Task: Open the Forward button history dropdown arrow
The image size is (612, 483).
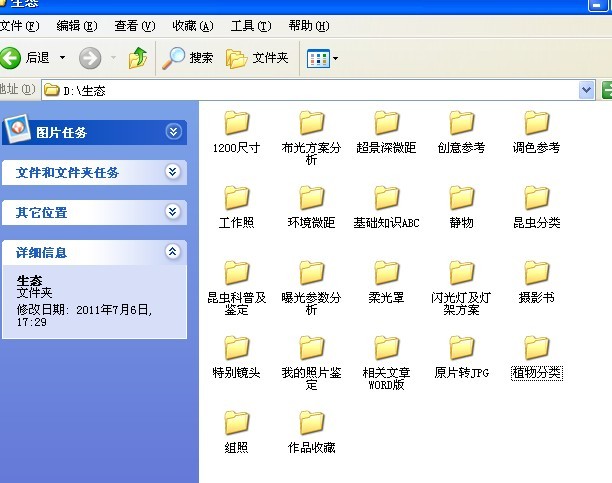Action: (114, 58)
